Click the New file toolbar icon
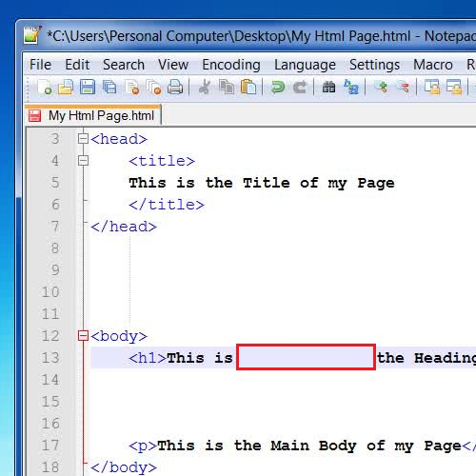476x476 pixels. tap(45, 87)
